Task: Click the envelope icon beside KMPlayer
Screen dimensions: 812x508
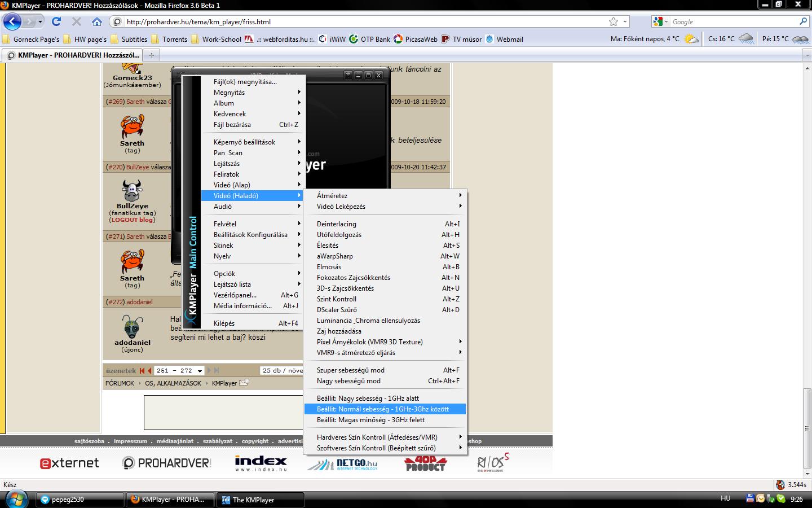Action: coord(244,382)
